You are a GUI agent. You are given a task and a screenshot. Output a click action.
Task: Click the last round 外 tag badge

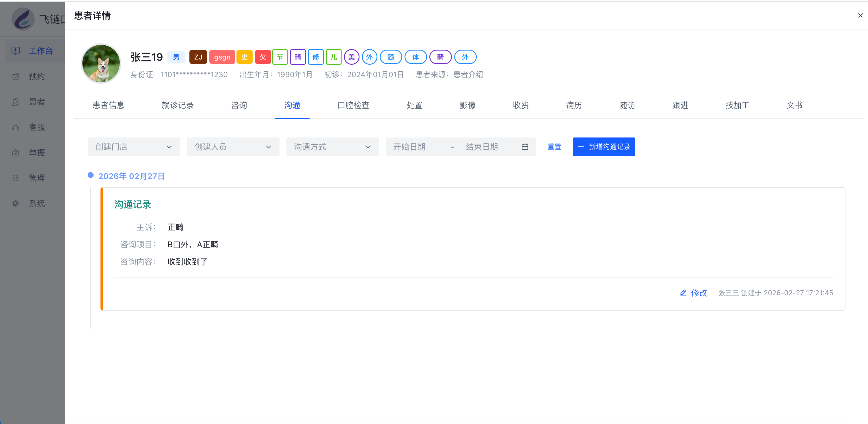(465, 57)
